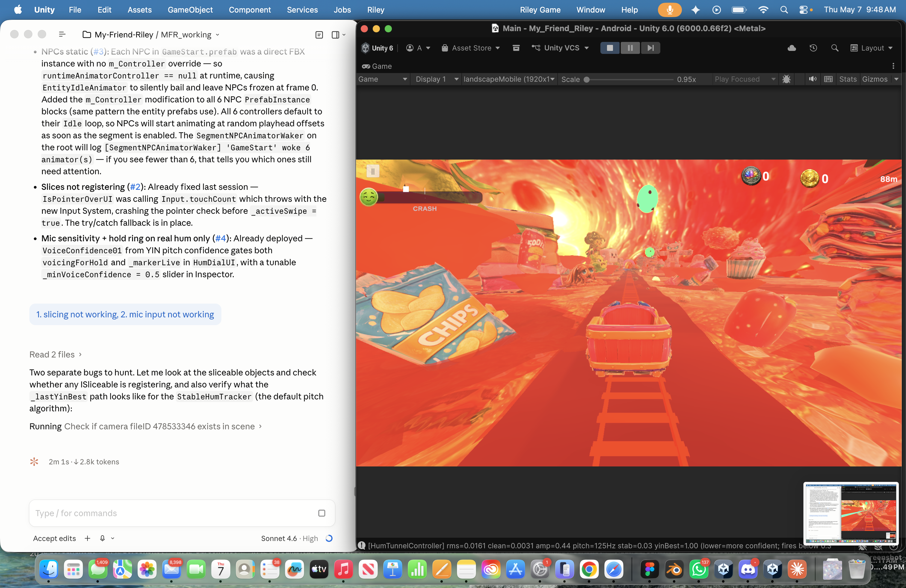Open the Layout dropdown
Viewport: 906px width, 588px height.
click(x=871, y=48)
